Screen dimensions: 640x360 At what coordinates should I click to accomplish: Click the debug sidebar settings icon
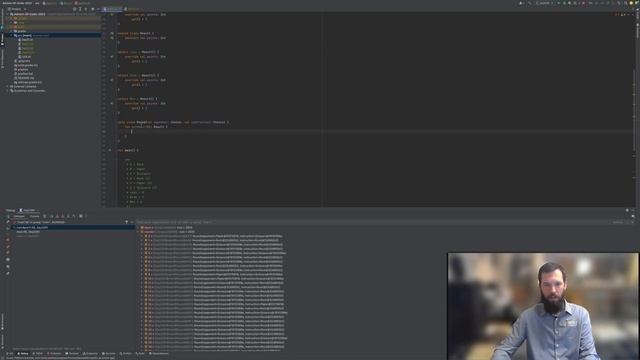pos(8,267)
